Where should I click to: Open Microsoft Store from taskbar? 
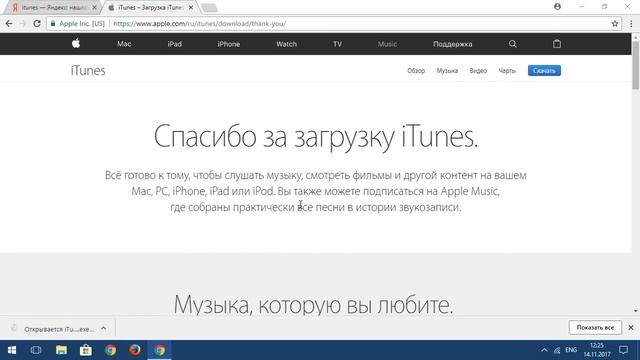(x=86, y=350)
